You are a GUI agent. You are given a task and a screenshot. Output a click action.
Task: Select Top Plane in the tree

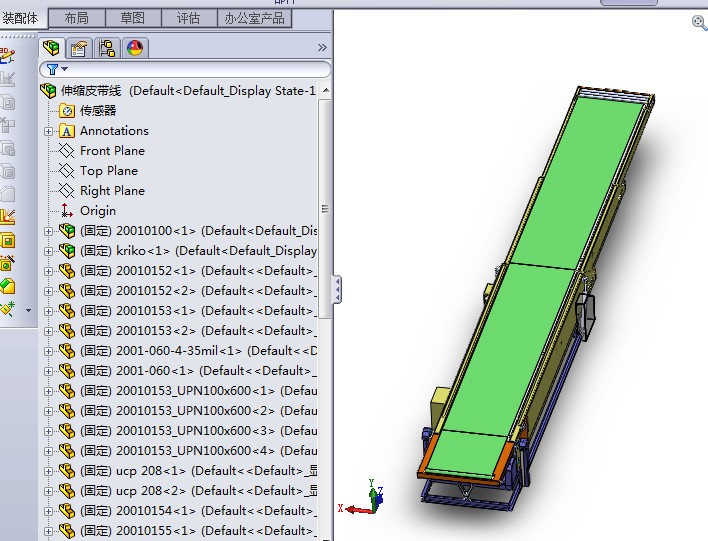coord(99,171)
